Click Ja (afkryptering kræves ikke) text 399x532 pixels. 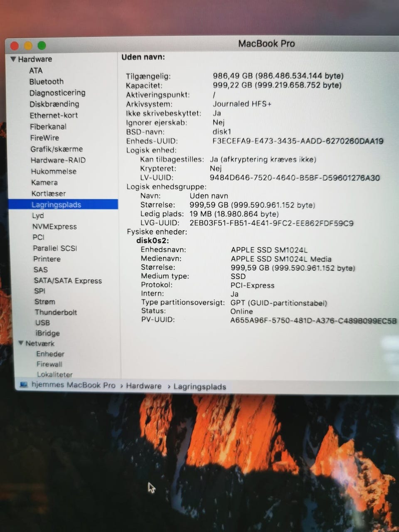point(263,159)
